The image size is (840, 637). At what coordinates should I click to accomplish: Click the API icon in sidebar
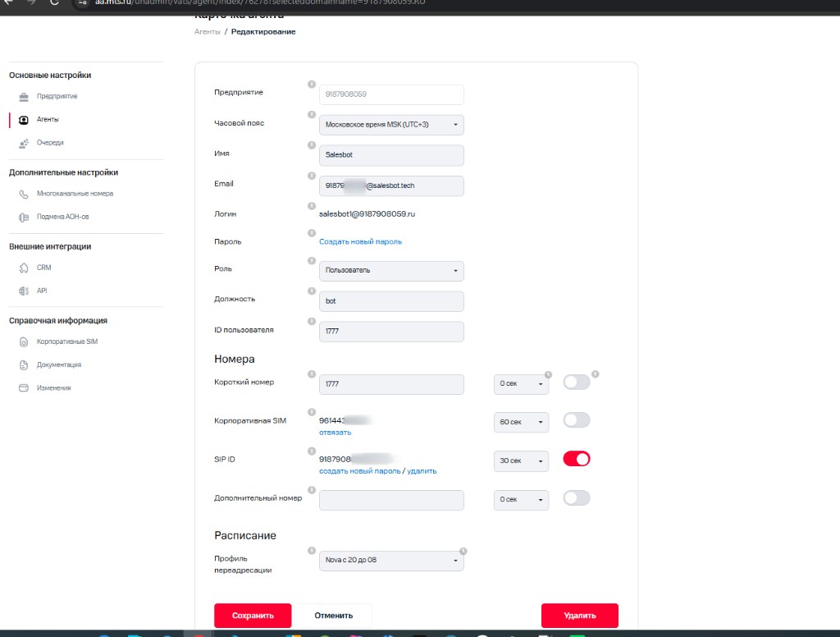tap(24, 291)
